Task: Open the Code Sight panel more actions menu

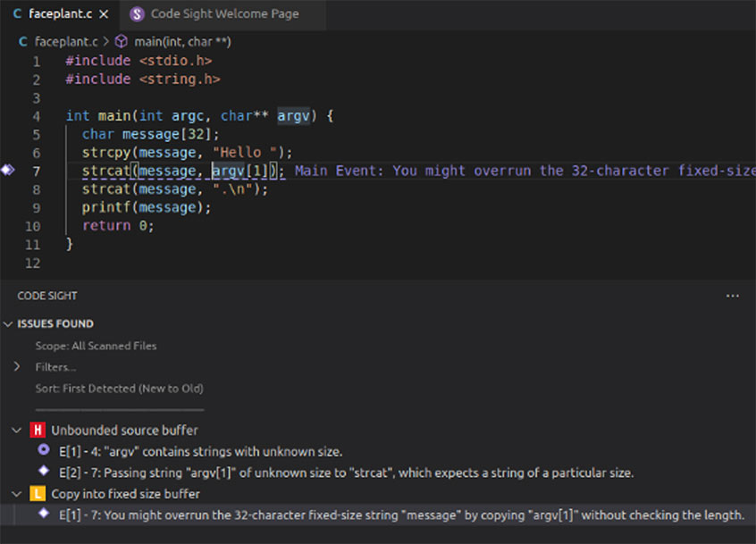Action: [x=733, y=295]
